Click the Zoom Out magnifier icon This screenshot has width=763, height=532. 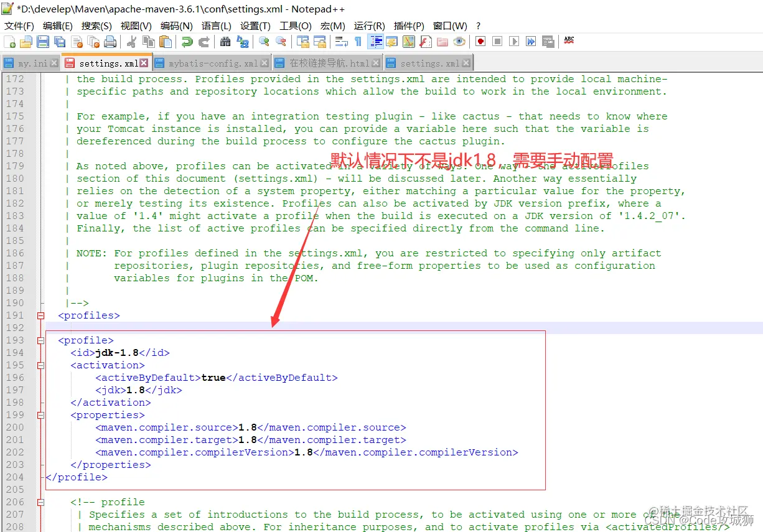tap(281, 42)
